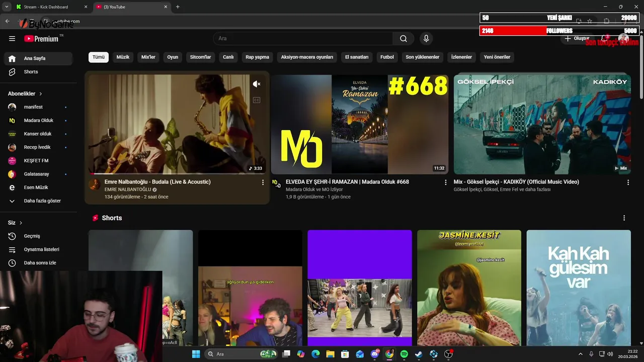Play the Madara Olduk #668 thumbnail
Image resolution: width=644 pixels, height=362 pixels.
pos(359,124)
